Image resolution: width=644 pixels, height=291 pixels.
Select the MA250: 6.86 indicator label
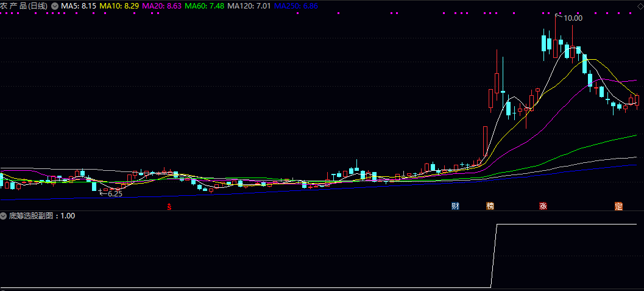295,7
